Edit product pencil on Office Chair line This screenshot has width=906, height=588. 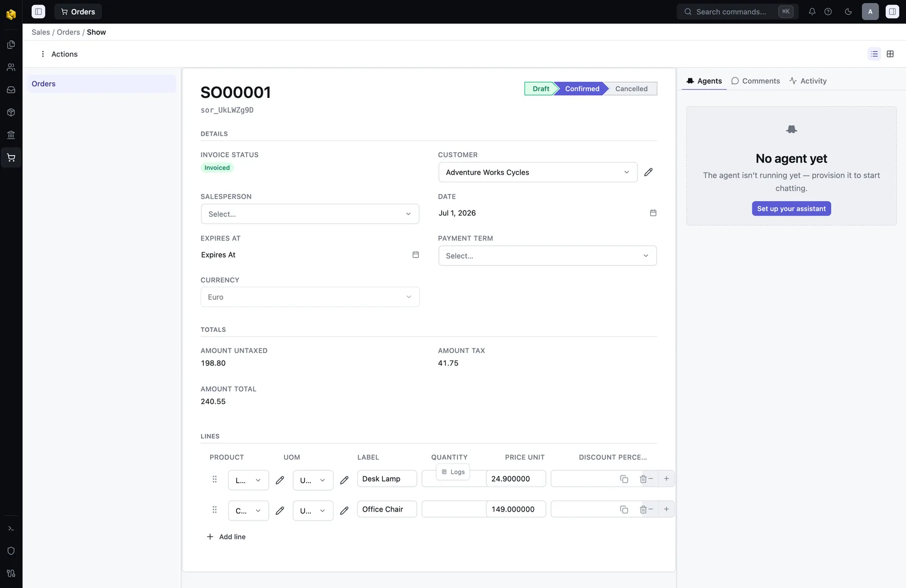point(280,510)
